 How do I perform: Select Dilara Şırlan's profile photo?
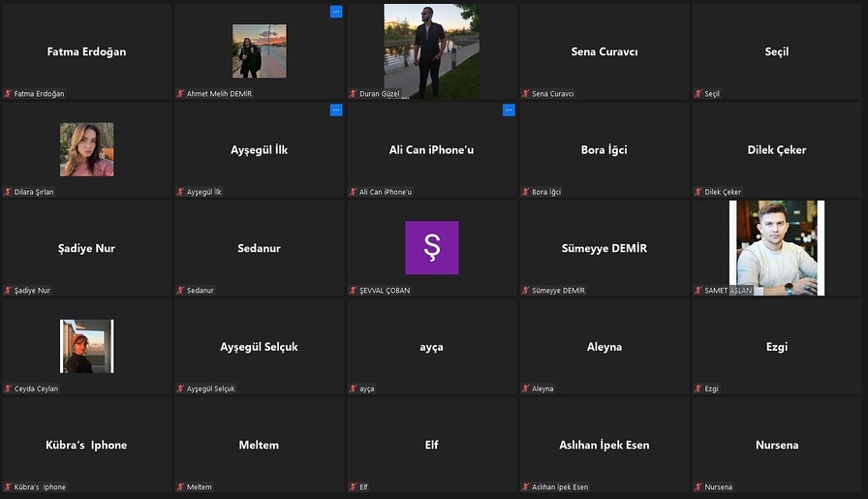(87, 149)
